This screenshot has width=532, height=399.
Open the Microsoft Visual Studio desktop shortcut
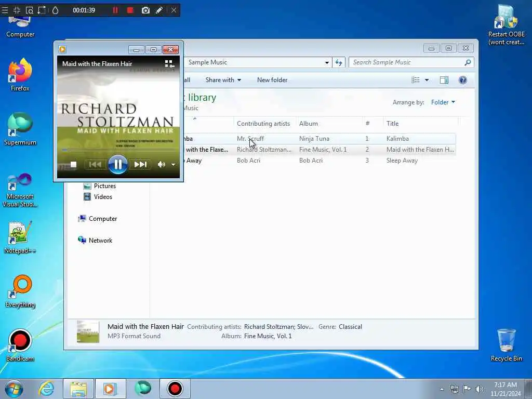click(x=20, y=190)
